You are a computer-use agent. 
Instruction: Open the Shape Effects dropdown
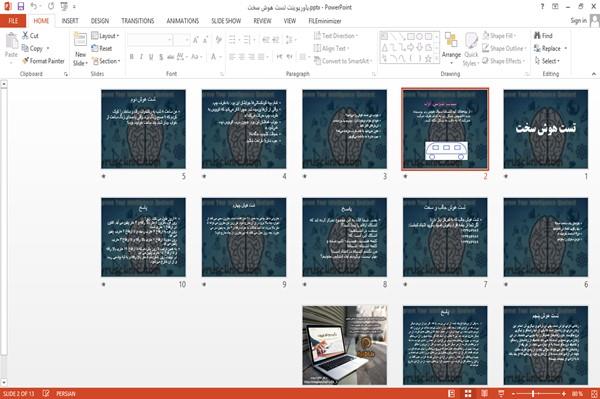point(504,61)
